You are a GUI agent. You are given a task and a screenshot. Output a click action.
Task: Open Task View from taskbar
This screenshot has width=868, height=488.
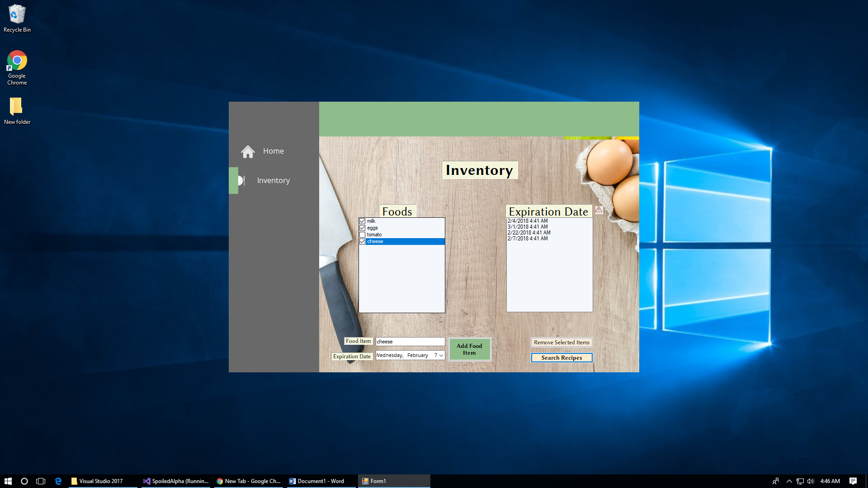[x=41, y=481]
